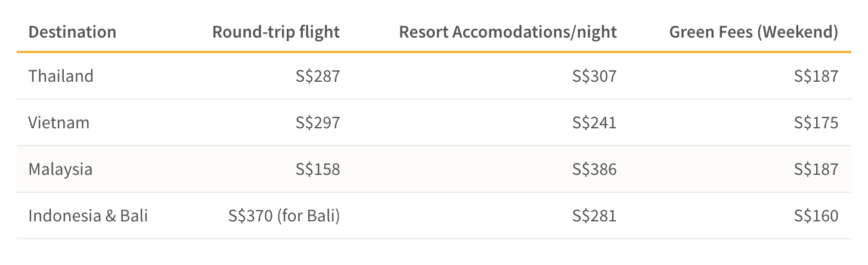Click Malaysia's S$158 flight price

click(x=318, y=169)
